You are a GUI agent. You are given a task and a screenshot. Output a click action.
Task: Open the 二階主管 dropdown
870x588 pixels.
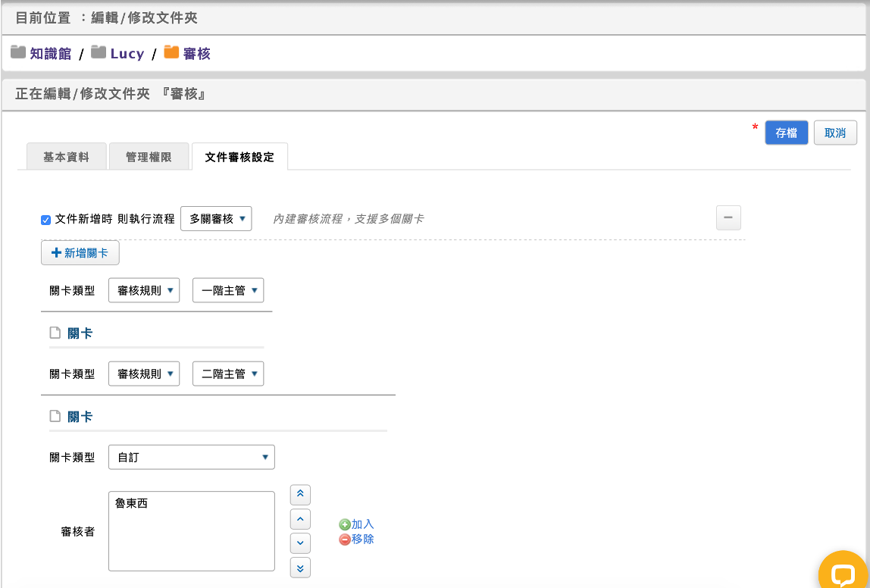[x=228, y=374]
